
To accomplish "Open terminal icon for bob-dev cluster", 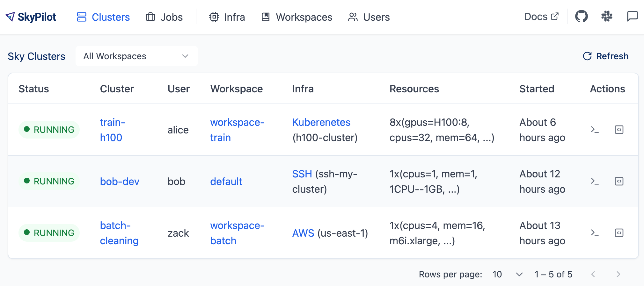I will tap(595, 181).
